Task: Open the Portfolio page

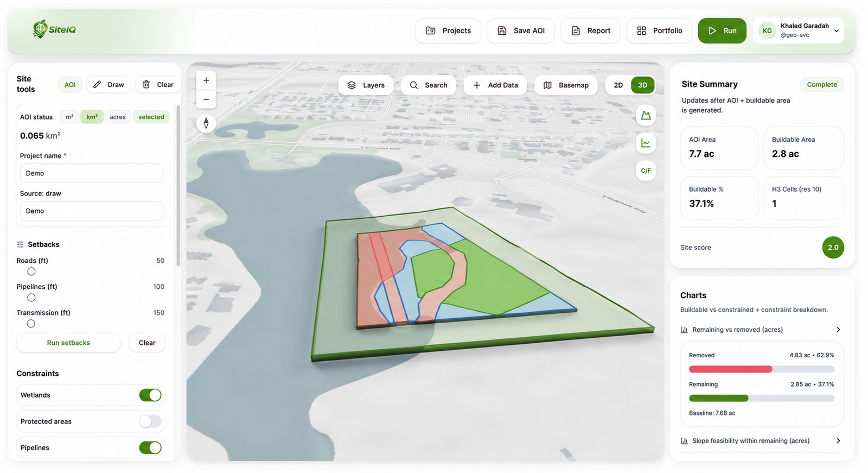Action: 659,30
